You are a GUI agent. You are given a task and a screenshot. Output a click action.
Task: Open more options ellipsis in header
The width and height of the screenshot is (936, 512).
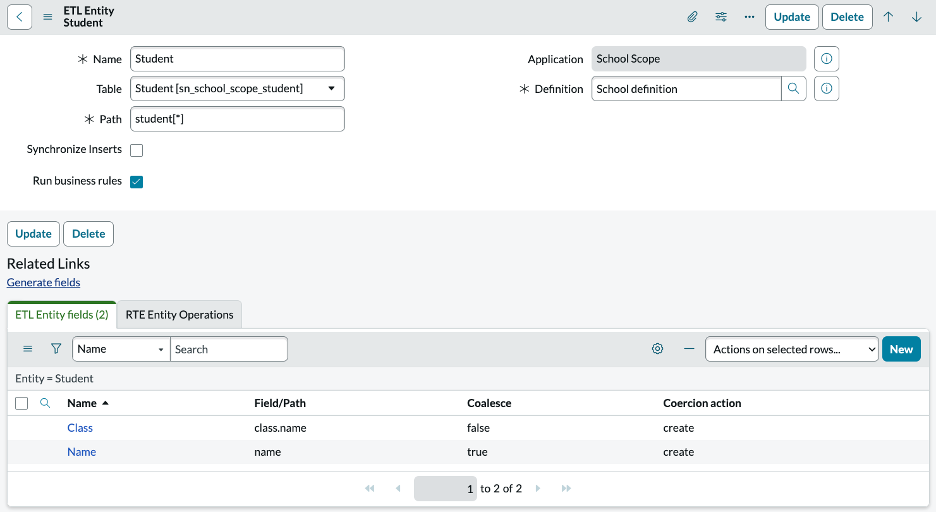tap(749, 17)
